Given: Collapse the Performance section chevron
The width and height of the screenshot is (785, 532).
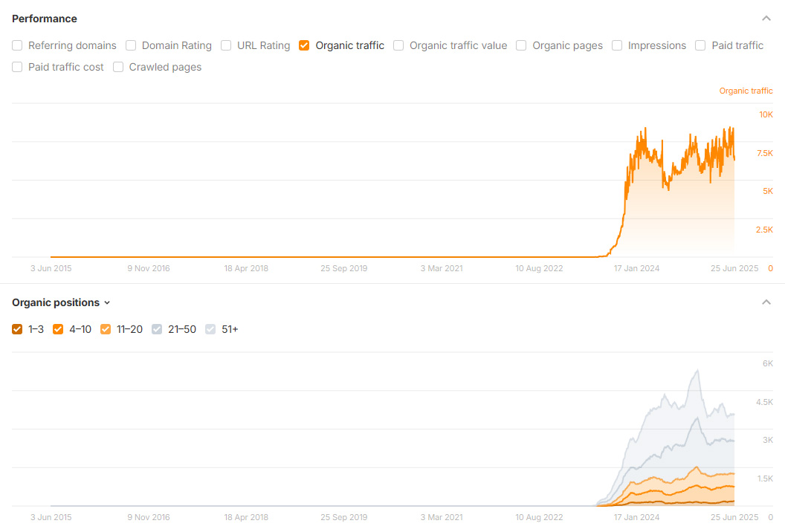Looking at the screenshot, I should point(766,19).
